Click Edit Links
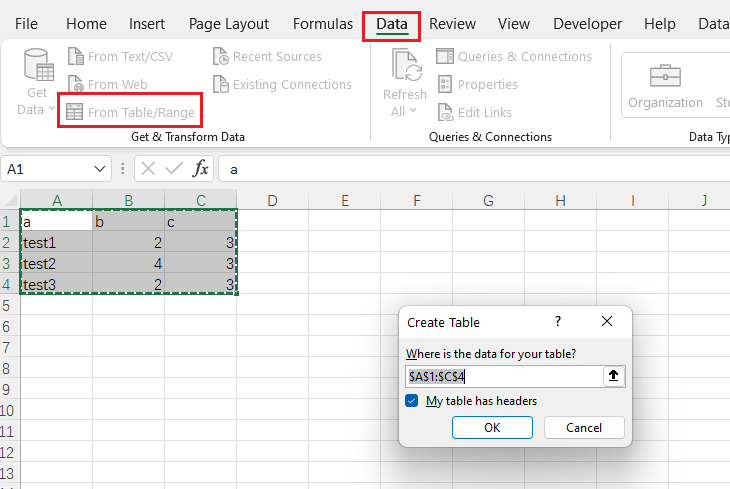The image size is (730, 489). point(474,112)
